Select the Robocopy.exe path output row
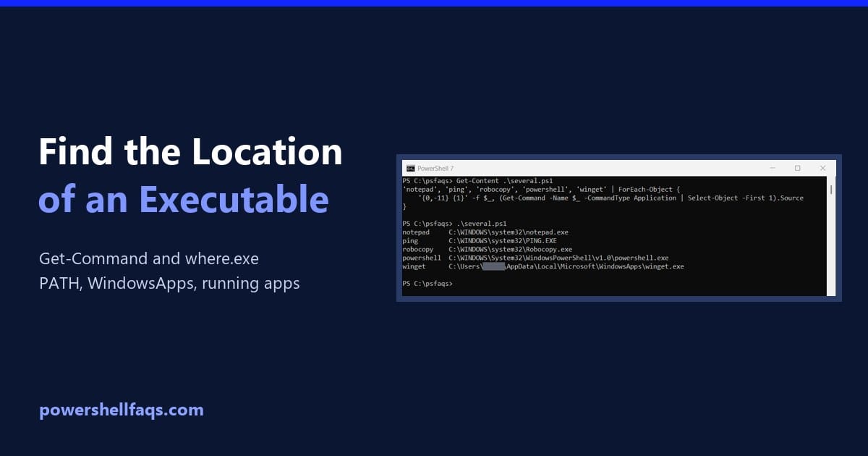The height and width of the screenshot is (456, 868). click(487, 250)
